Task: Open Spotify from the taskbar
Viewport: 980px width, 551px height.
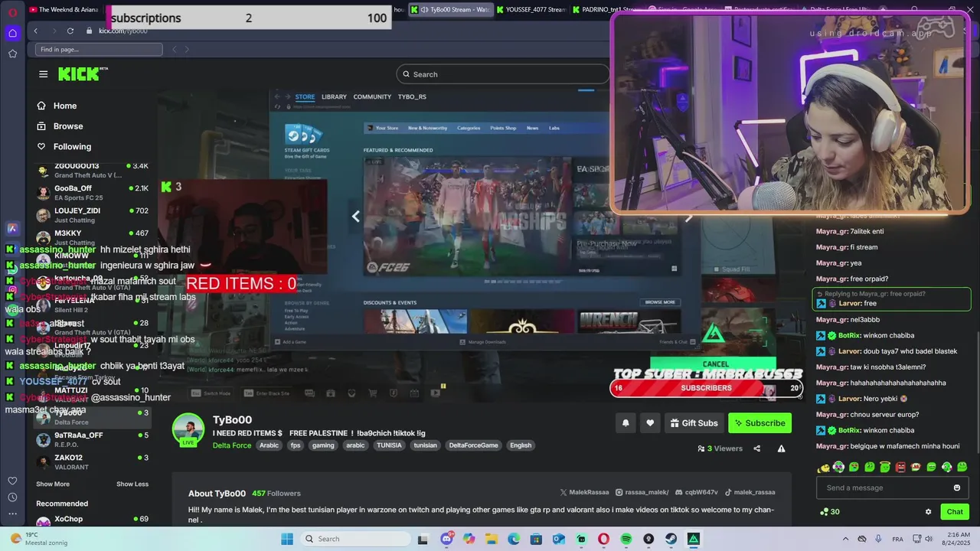Action: pos(626,539)
